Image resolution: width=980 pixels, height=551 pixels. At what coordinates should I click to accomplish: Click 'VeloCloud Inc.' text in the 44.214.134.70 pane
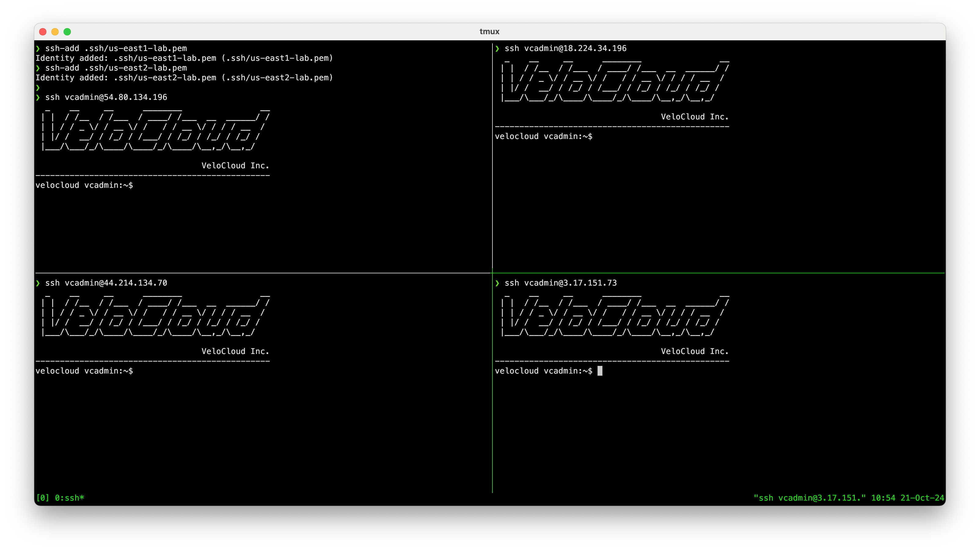coord(235,351)
